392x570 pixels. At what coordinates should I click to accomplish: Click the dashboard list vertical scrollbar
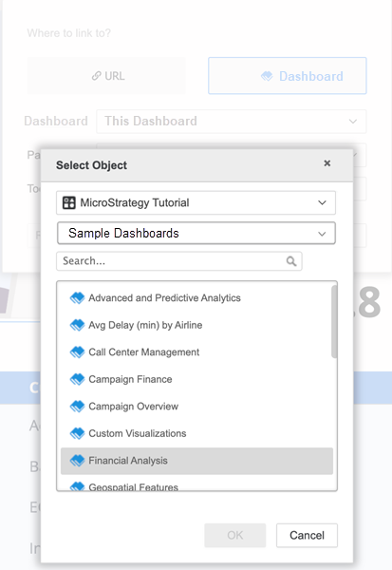(334, 322)
